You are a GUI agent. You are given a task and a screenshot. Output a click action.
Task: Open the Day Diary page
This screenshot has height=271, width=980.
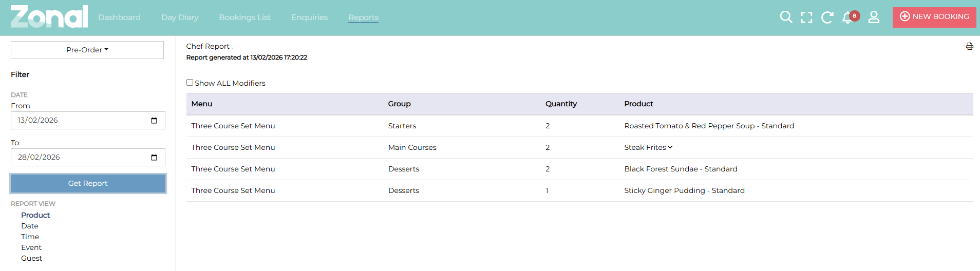180,17
